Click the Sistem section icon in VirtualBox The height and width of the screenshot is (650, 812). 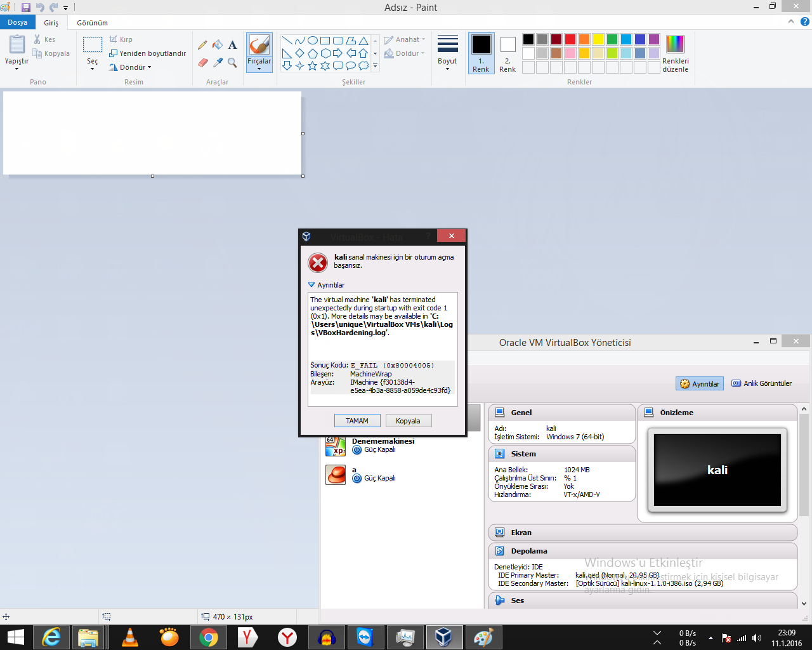coord(500,454)
